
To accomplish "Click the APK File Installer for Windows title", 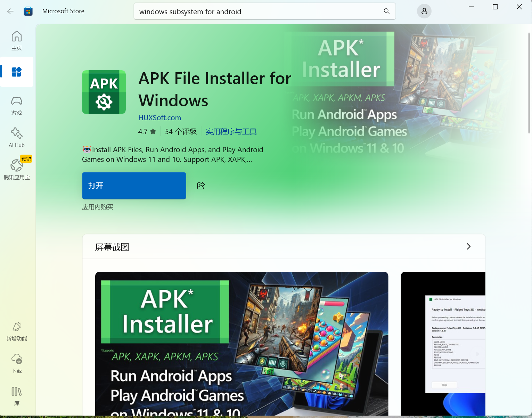I will 215,89.
